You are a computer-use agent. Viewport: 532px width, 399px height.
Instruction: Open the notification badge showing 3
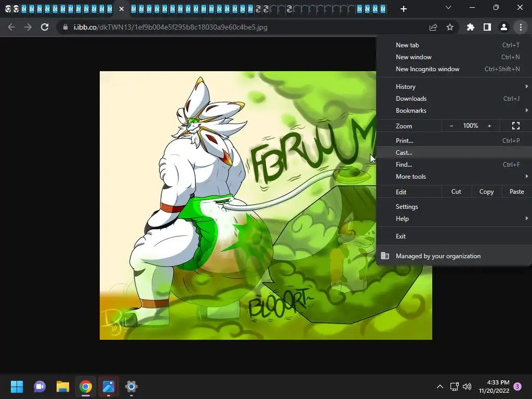[x=517, y=387]
